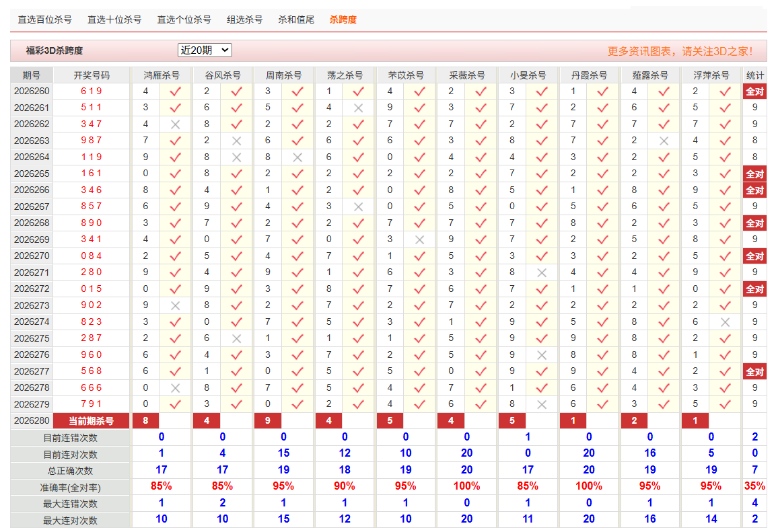Viewport: 776px width, 532px height.
Task: Click period number 2026273
Action: click(32, 305)
